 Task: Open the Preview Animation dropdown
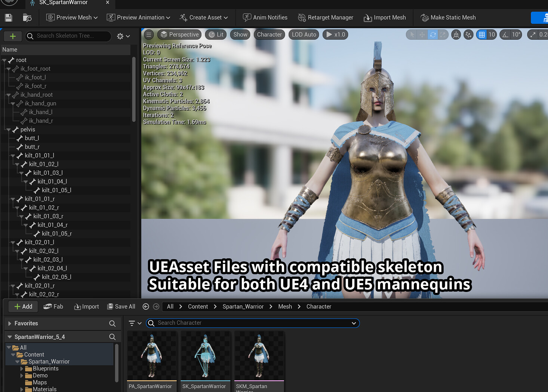(x=138, y=18)
